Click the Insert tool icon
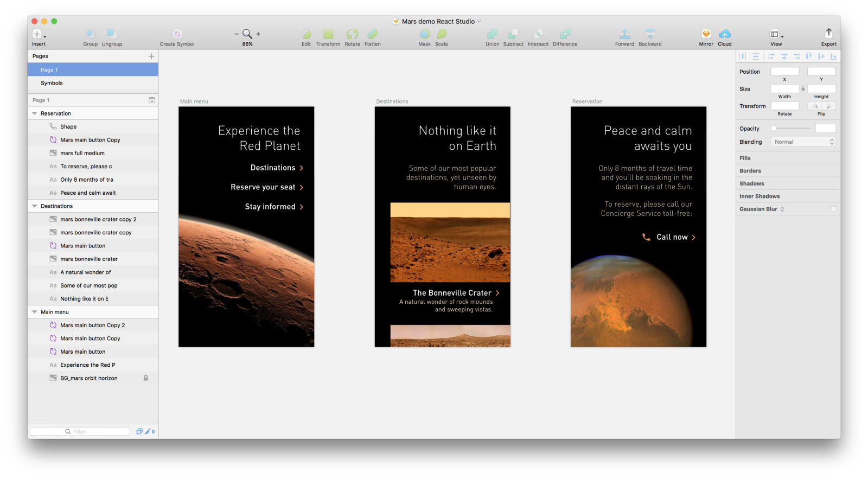Image resolution: width=868 pixels, height=478 pixels. coord(37,34)
